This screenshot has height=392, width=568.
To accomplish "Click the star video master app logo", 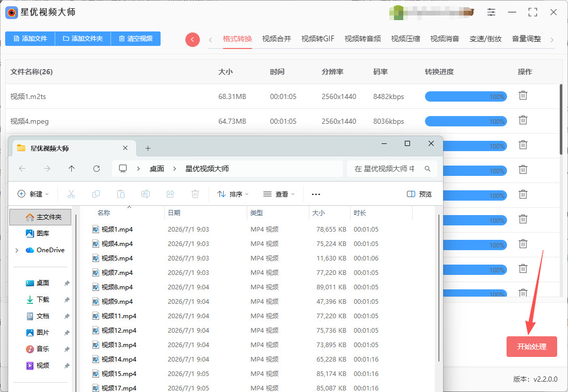I will tap(11, 13).
